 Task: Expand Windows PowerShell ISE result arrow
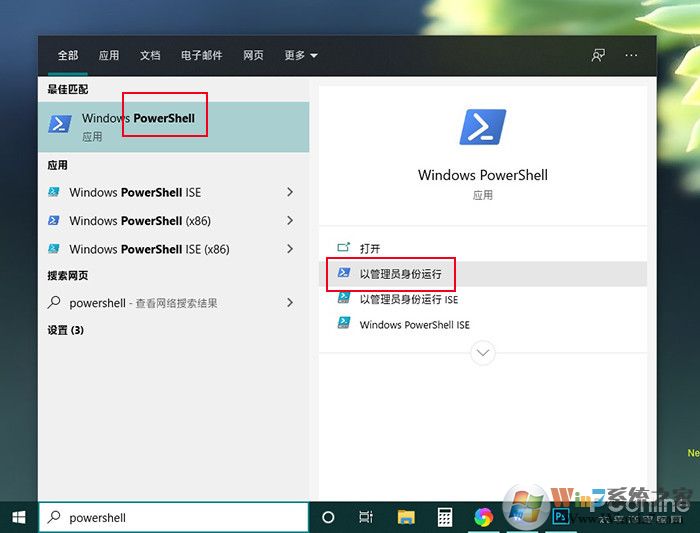pyautogui.click(x=290, y=192)
